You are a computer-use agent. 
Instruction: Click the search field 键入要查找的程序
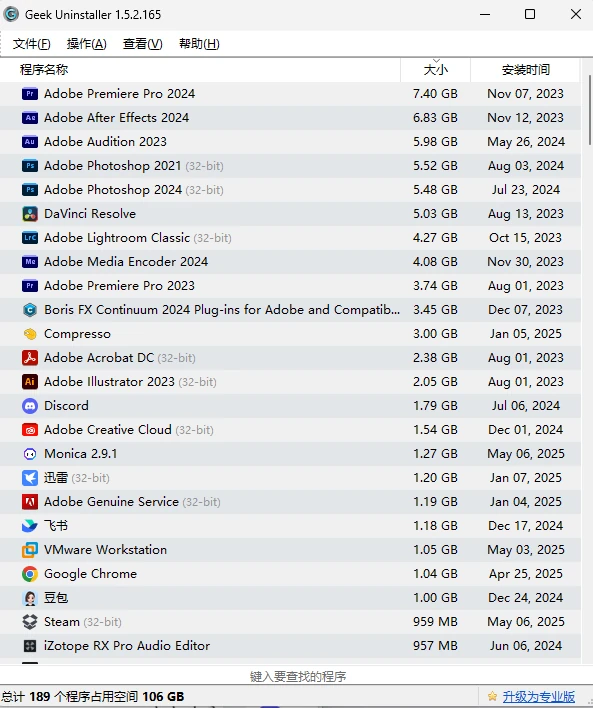pos(296,676)
